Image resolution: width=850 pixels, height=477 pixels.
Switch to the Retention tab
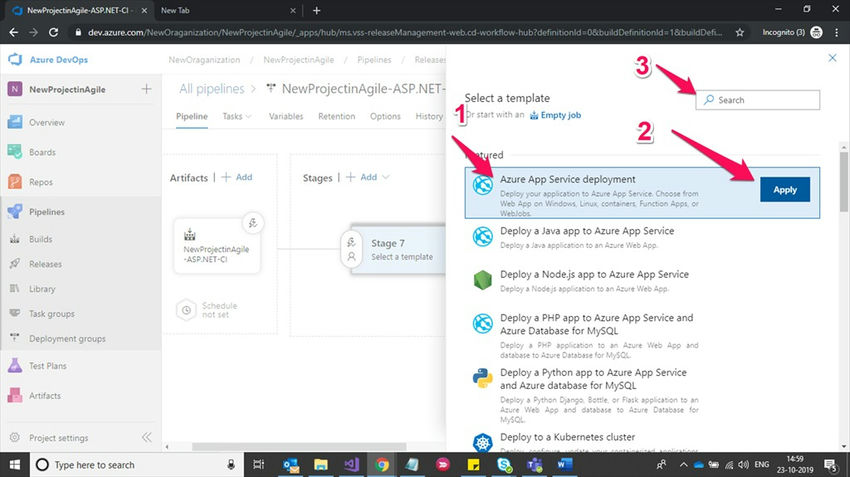[x=337, y=116]
